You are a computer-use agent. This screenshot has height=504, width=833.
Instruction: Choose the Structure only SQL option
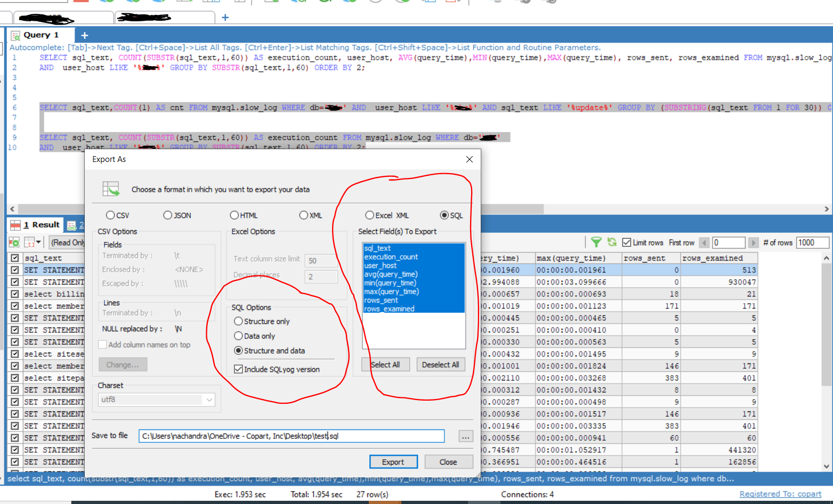(238, 321)
